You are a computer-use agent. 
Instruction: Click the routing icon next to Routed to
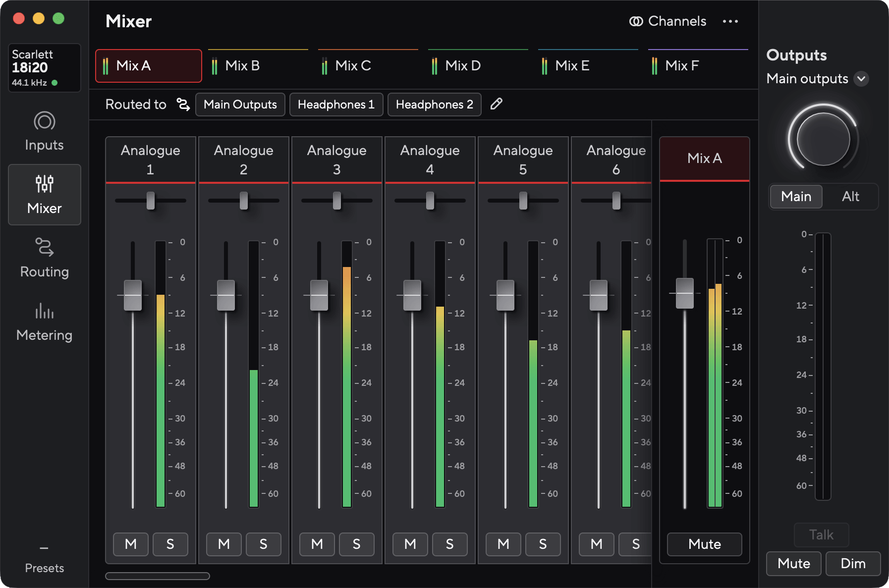[183, 105]
